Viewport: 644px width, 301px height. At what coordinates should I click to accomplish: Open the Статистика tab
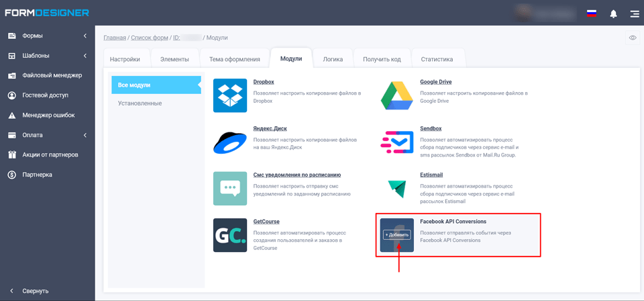(x=437, y=59)
